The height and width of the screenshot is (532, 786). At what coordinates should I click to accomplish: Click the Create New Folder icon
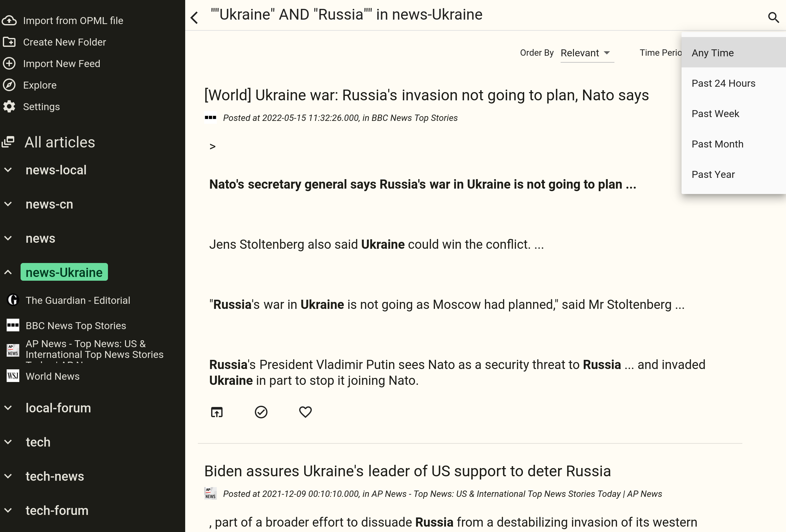pos(9,42)
